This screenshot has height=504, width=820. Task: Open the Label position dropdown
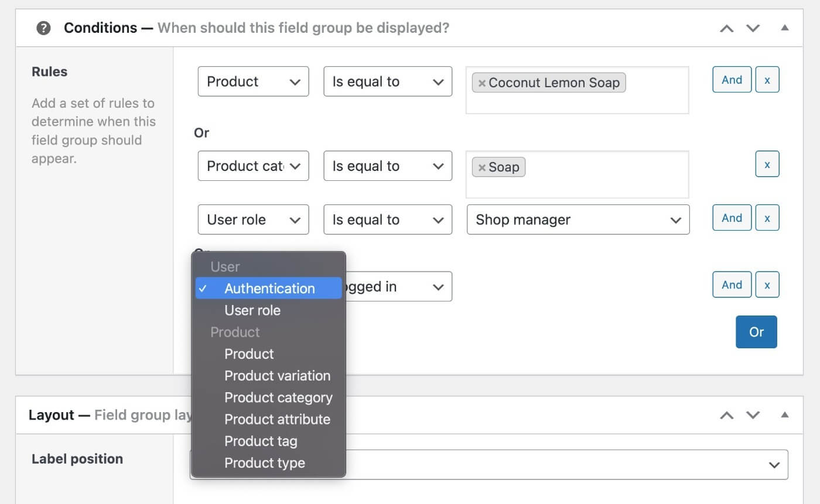568,464
